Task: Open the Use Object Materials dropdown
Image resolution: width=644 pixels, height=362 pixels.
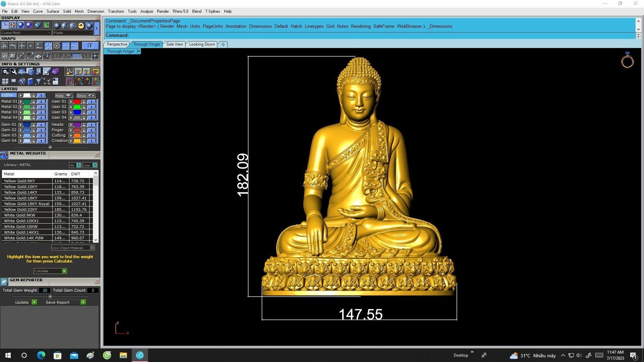Action: 73,248
